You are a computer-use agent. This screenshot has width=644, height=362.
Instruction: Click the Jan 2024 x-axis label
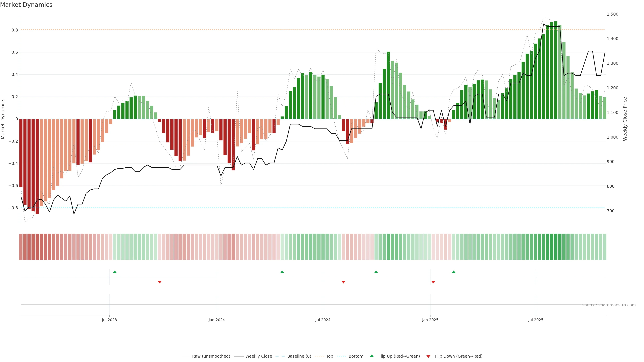click(x=217, y=320)
